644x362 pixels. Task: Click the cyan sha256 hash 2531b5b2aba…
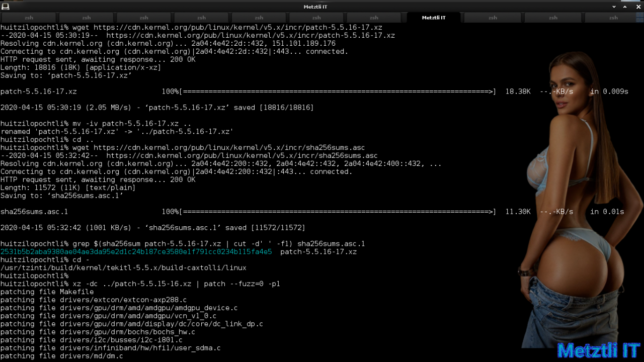(136, 251)
